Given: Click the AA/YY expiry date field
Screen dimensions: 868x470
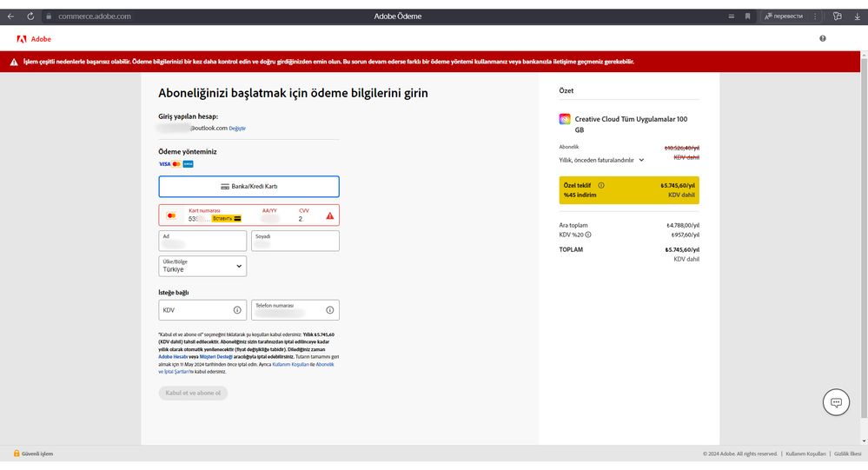Looking at the screenshot, I should click(269, 215).
